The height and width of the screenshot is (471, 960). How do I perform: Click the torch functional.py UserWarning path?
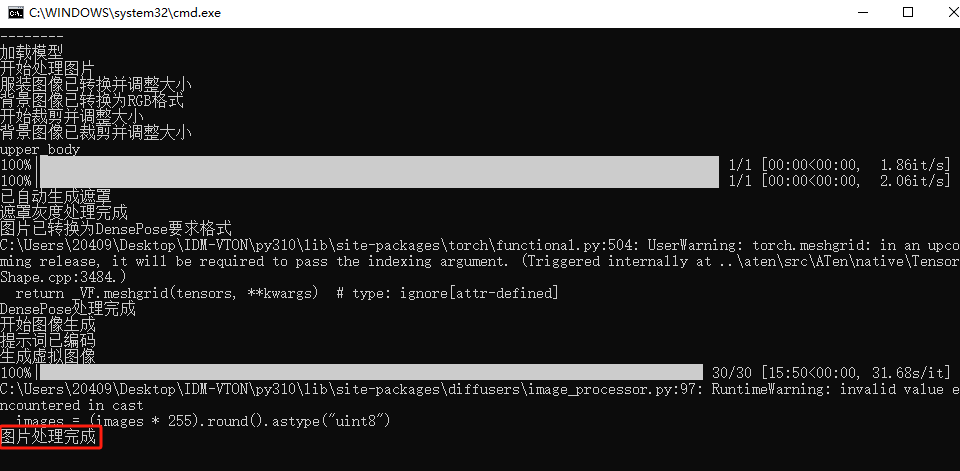(319, 245)
